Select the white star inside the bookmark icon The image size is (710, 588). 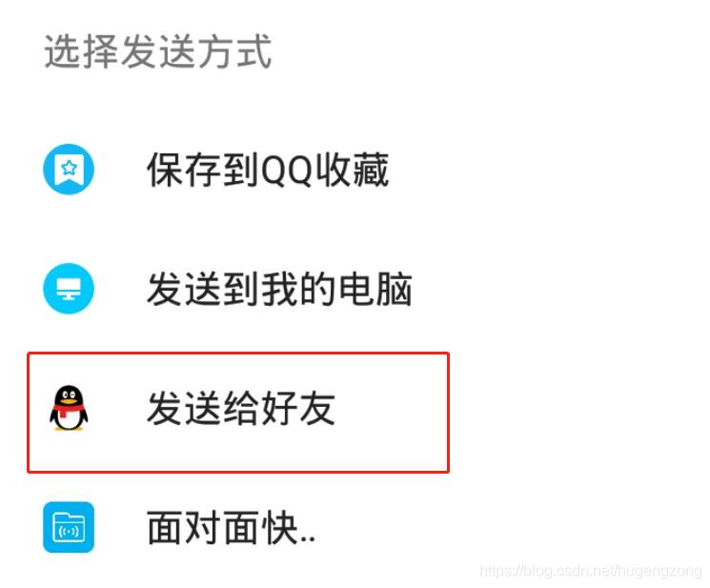tap(70, 168)
